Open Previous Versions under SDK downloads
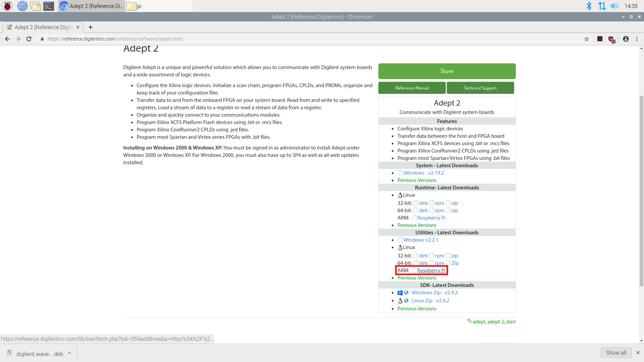 [417, 309]
